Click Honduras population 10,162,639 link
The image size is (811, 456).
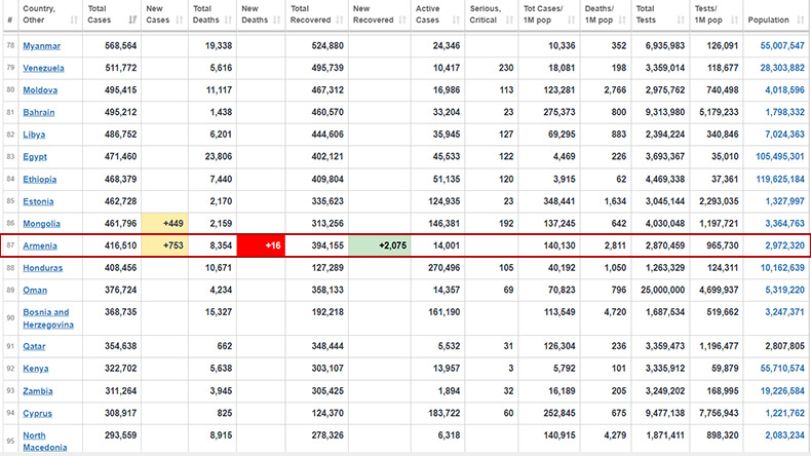[x=782, y=268]
